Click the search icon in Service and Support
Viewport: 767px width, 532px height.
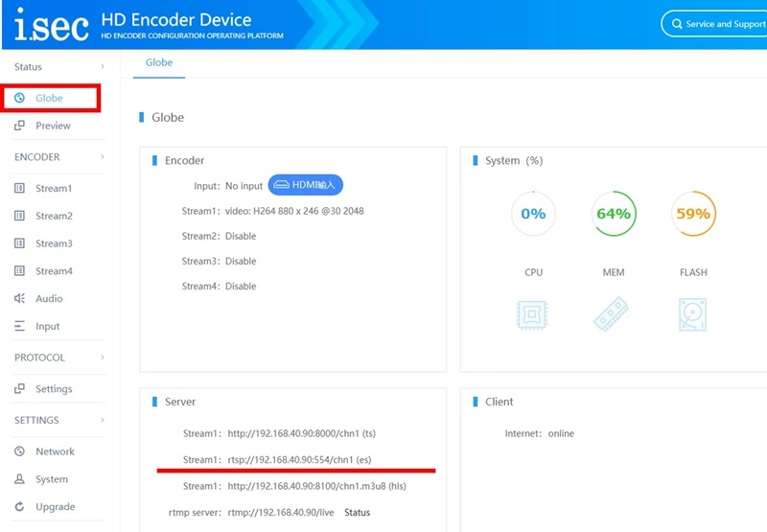677,24
